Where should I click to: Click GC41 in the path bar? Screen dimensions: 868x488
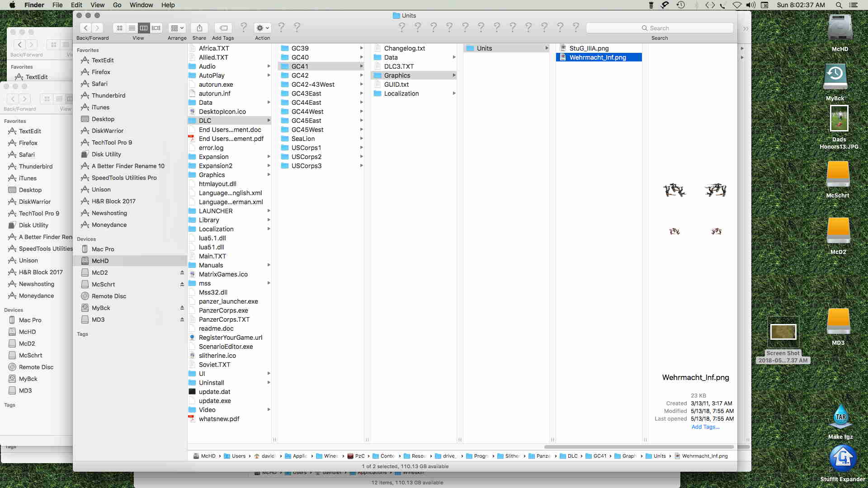(x=595, y=456)
